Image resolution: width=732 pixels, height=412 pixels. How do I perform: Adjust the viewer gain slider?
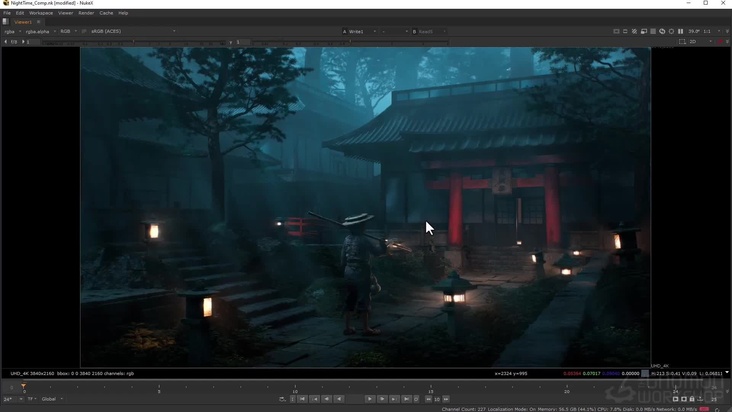point(134,42)
